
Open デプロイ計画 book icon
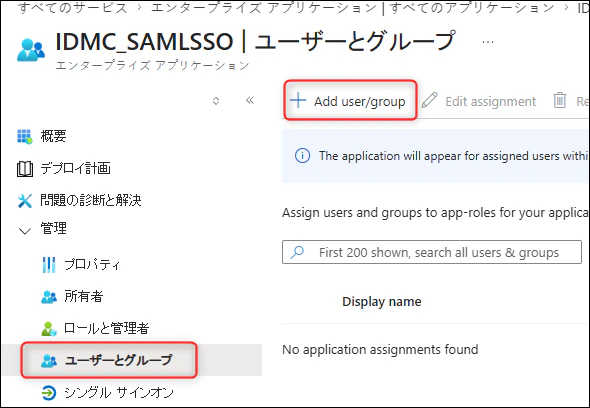click(25, 169)
